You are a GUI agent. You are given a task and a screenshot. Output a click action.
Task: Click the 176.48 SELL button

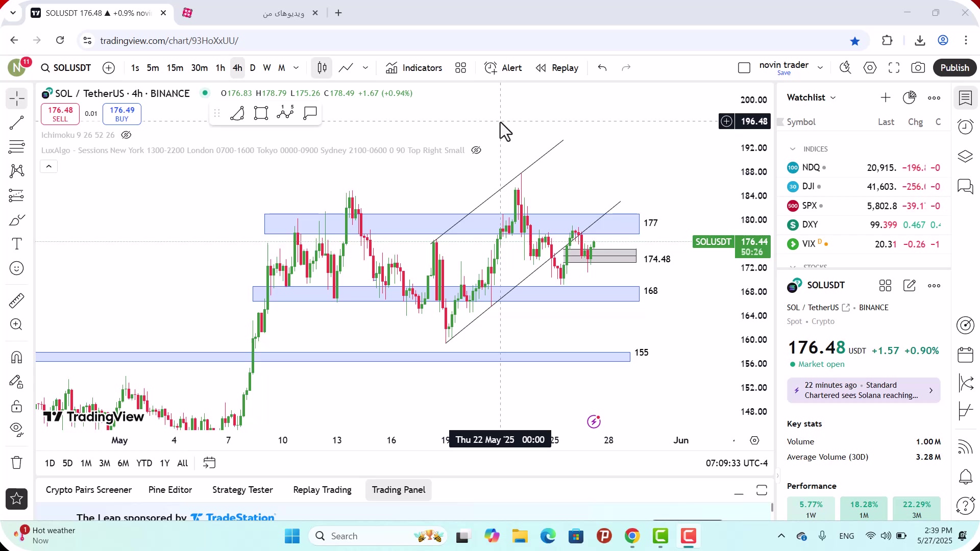(x=60, y=114)
